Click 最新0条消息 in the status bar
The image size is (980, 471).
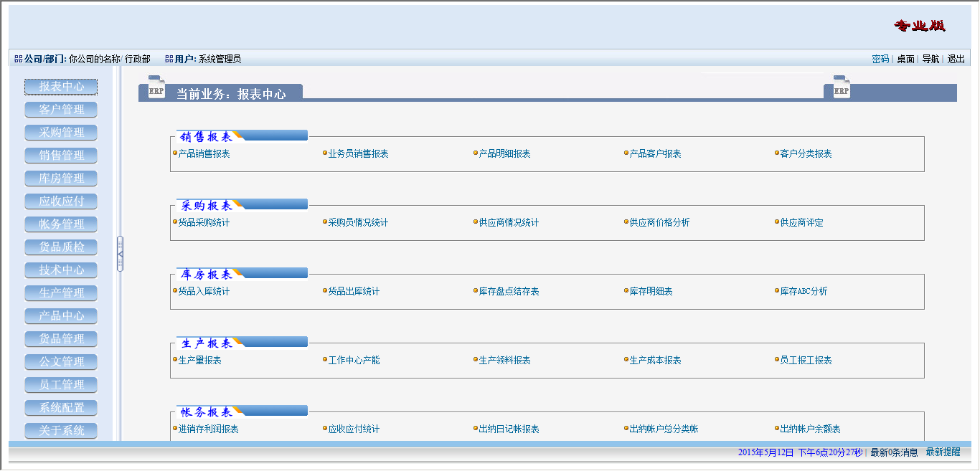pyautogui.click(x=894, y=452)
